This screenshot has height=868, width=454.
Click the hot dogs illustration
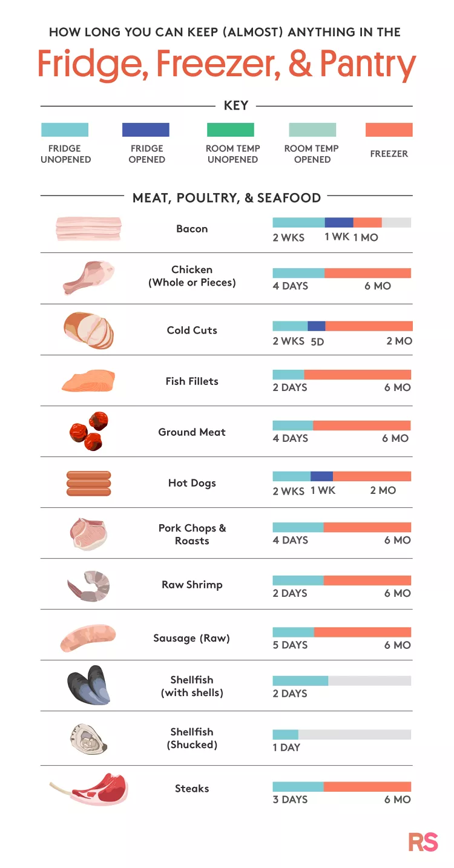(x=88, y=483)
